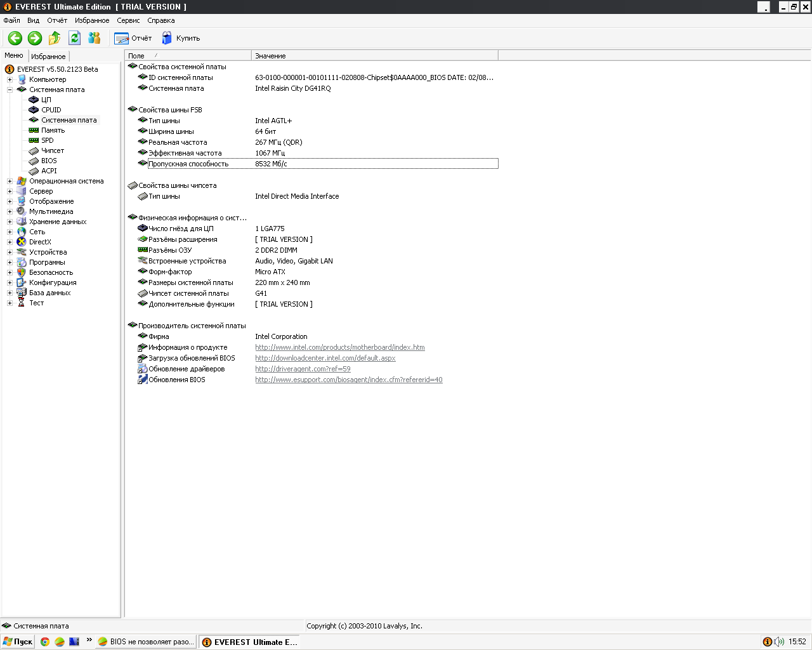Expand the Программы tree node
The height and width of the screenshot is (650, 812).
10,262
